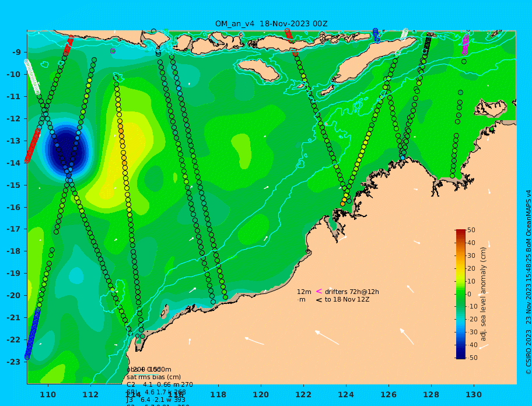The width and height of the screenshot is (532, 406).
Task: Click the longitude axis label 120
Action: (261, 394)
